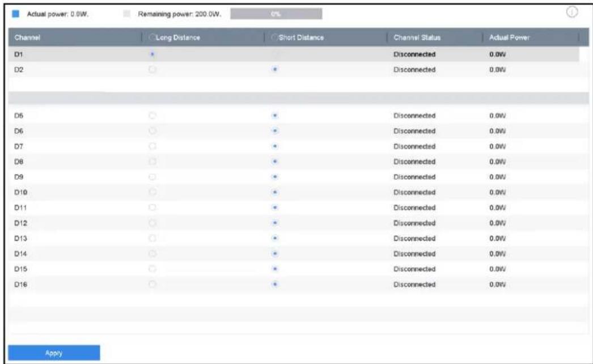
Task: Click the 'Actual power: 0.0W.' label
Action: click(57, 14)
